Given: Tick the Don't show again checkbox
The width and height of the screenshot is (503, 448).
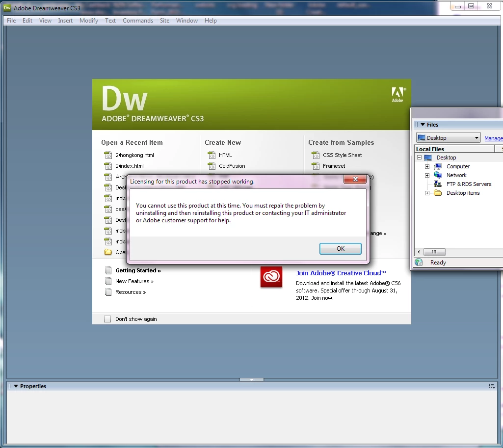Looking at the screenshot, I should click(107, 319).
